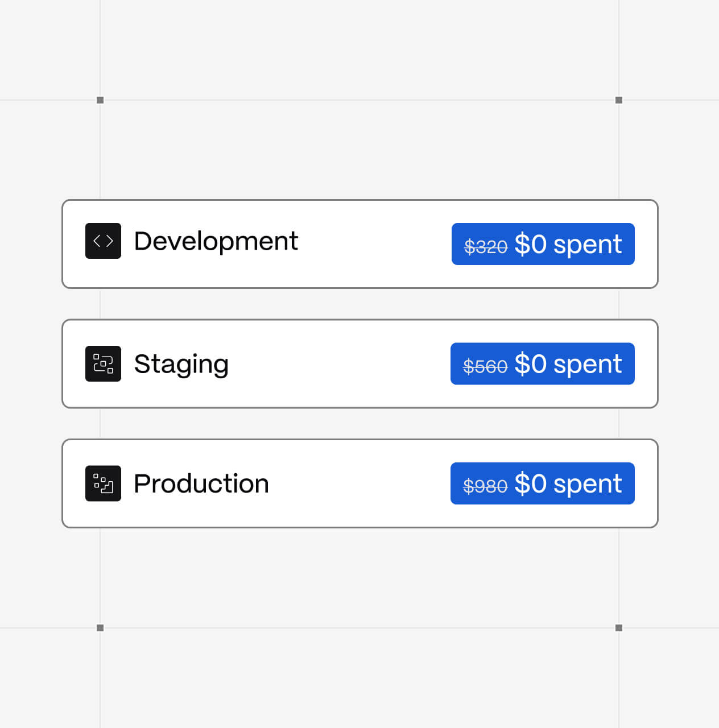The height and width of the screenshot is (728, 719).
Task: Click the struck-through $320 price
Action: (x=486, y=246)
